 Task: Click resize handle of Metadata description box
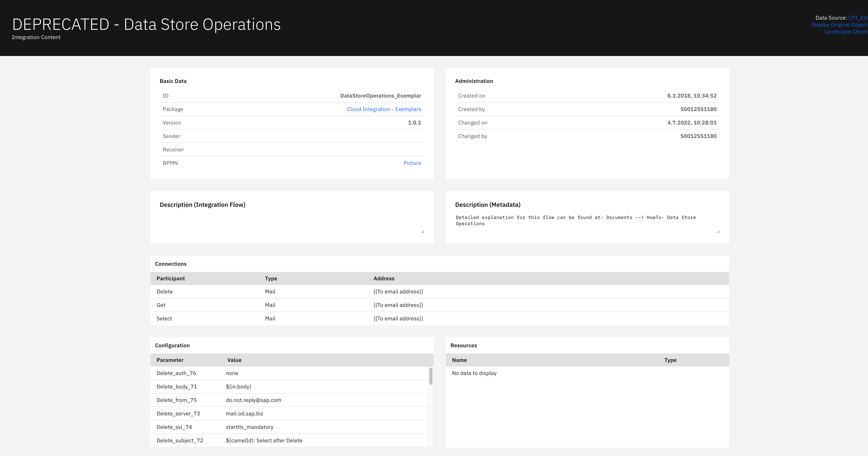click(718, 232)
